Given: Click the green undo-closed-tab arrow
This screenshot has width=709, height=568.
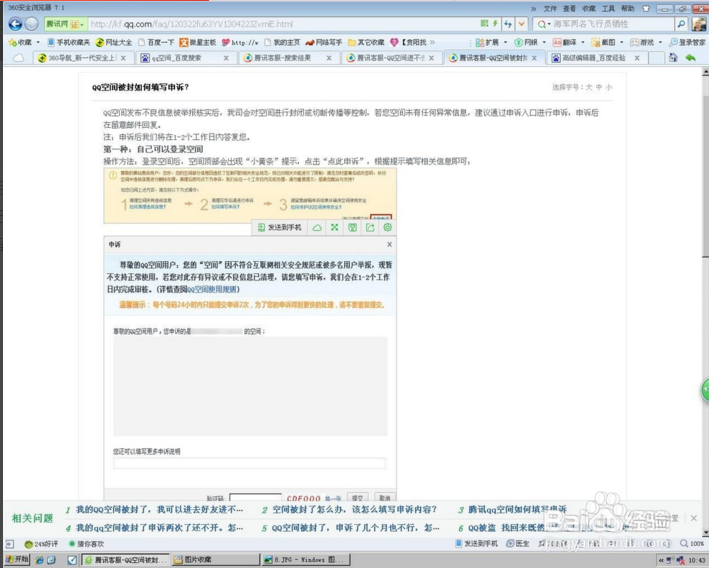Looking at the screenshot, I should coord(690,57).
